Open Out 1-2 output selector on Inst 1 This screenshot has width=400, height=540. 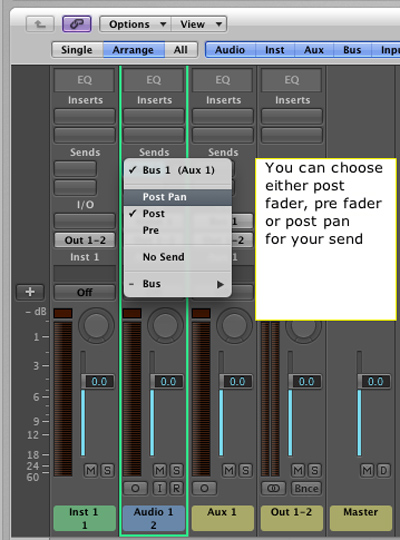pyautogui.click(x=85, y=240)
